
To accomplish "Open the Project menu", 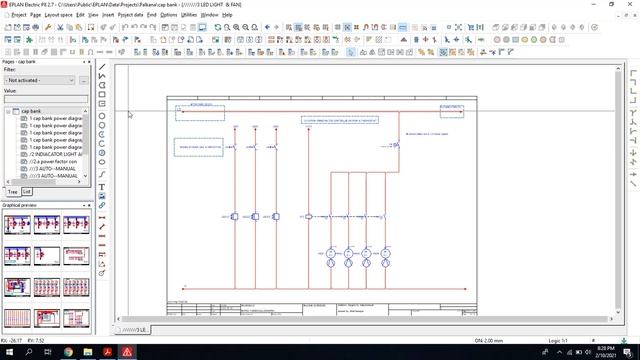I will (x=19, y=15).
